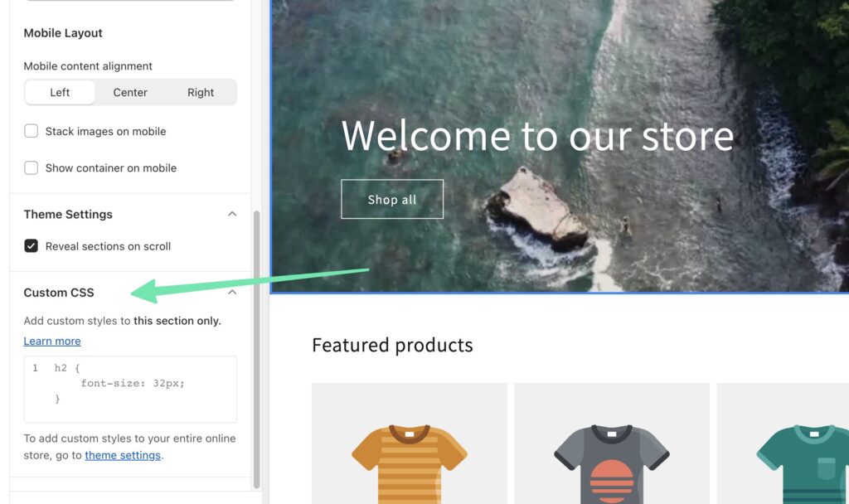
Task: Click line number 1 in CSS editor gutter
Action: tap(36, 368)
